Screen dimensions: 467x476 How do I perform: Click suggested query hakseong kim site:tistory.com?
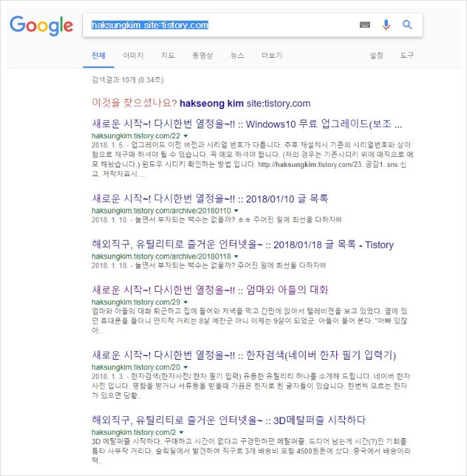point(245,104)
